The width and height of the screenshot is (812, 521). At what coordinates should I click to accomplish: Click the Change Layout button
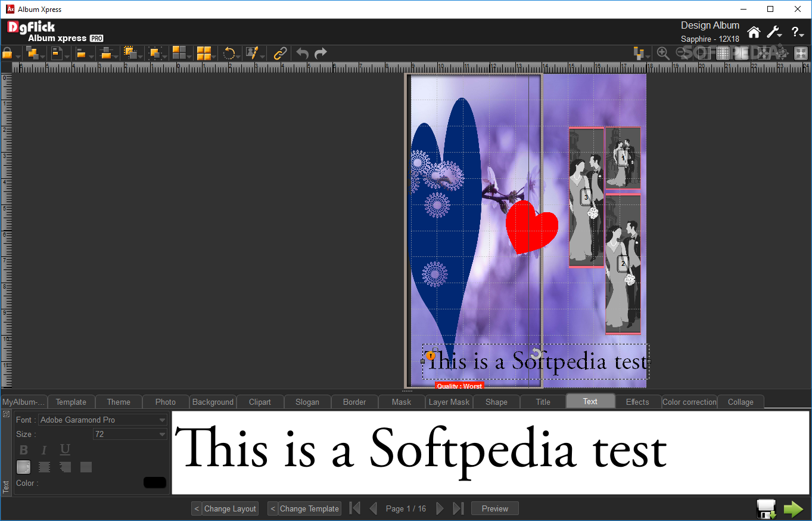click(230, 508)
